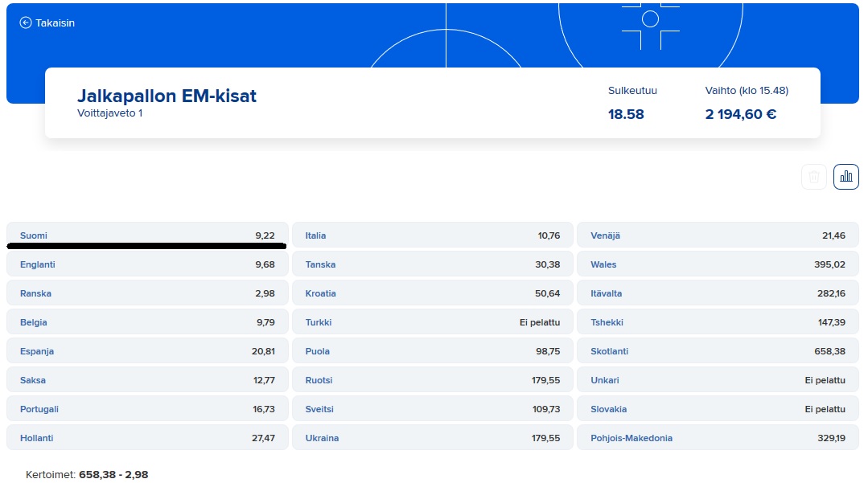The image size is (868, 483).
Task: Select Pohjois-Makedonia option
Action: pyautogui.click(x=718, y=438)
